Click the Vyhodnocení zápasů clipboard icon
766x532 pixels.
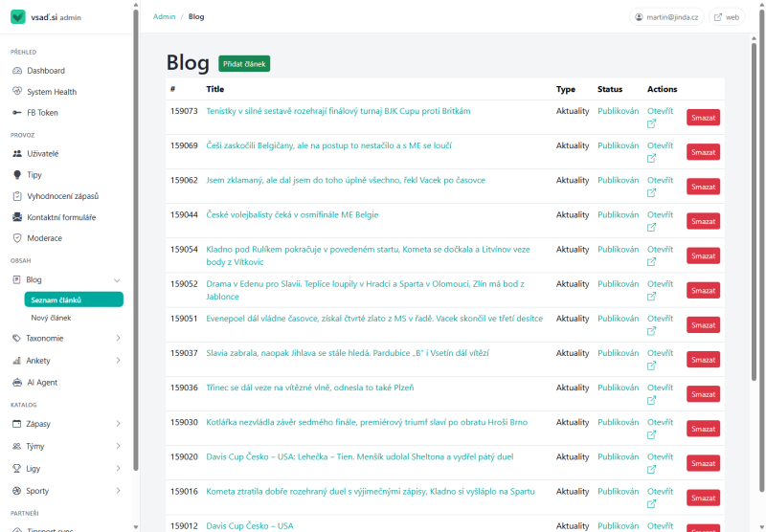coord(17,196)
